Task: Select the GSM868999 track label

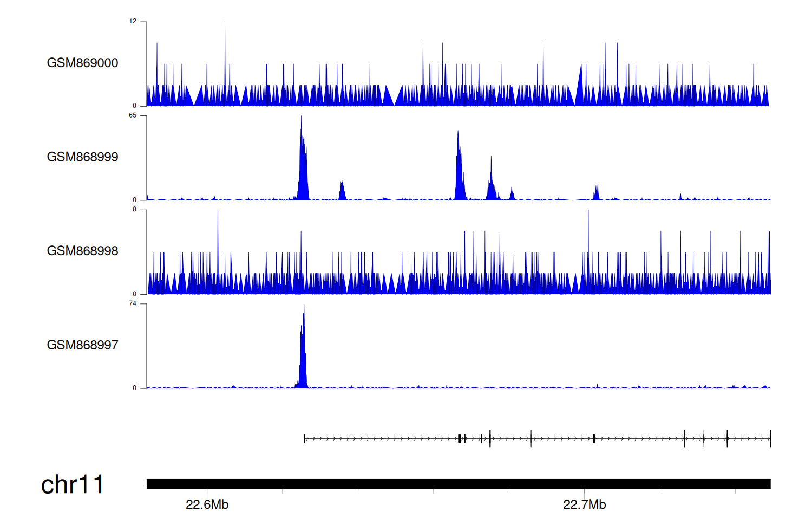Action: click(x=82, y=157)
